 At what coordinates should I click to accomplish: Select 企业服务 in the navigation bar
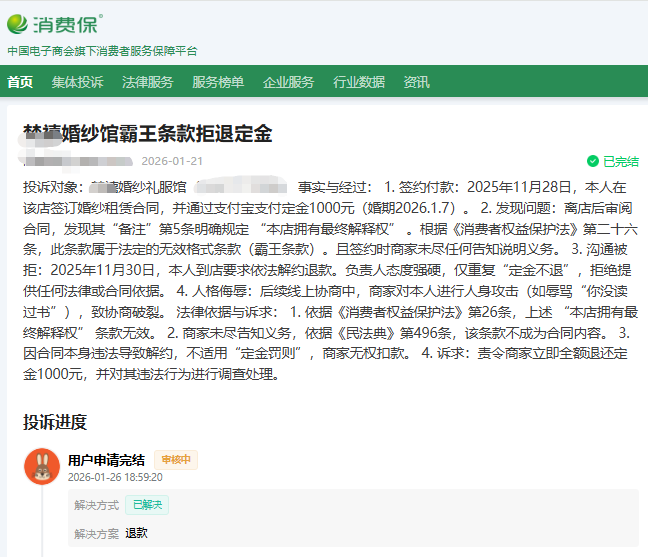coord(288,82)
